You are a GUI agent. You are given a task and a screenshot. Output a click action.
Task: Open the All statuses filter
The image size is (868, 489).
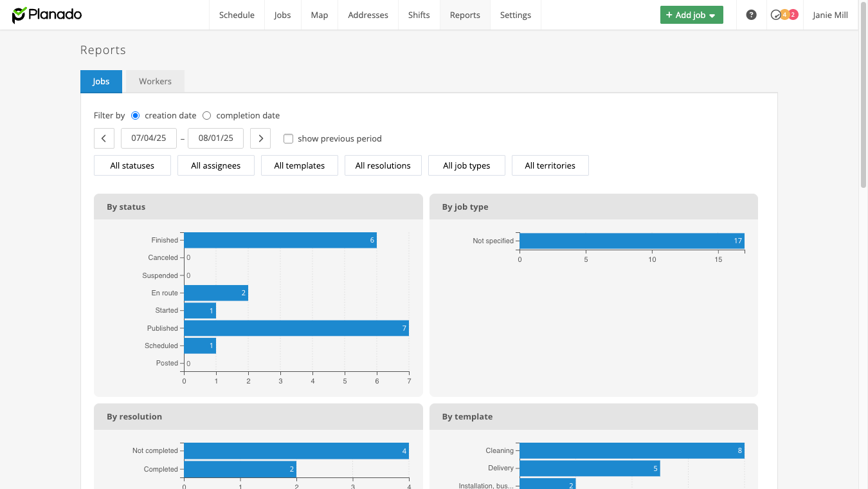pyautogui.click(x=132, y=165)
